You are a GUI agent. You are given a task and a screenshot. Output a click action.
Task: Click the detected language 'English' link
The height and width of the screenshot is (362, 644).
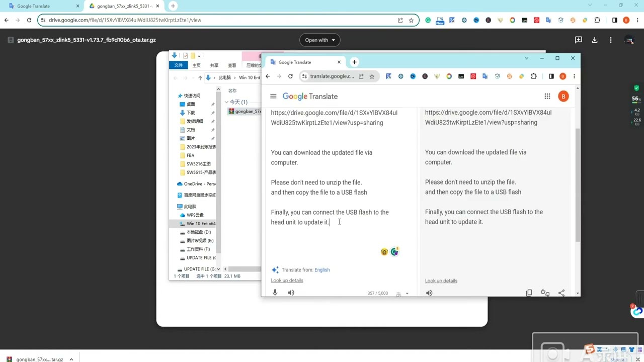tap(322, 270)
